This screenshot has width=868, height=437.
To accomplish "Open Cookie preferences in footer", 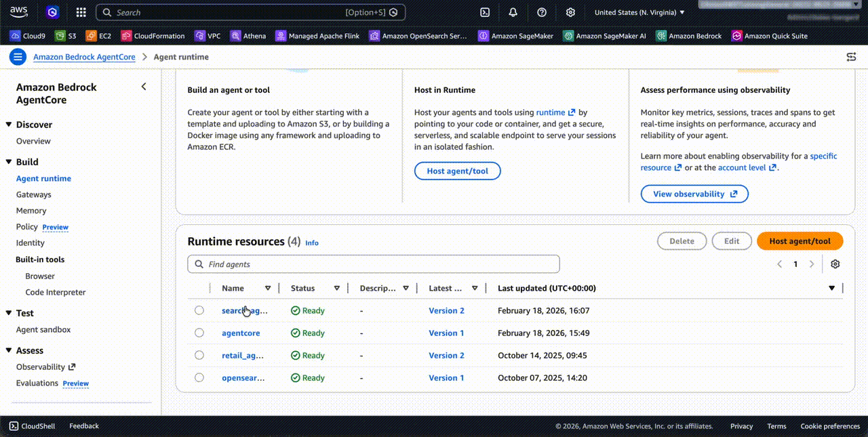I will (x=830, y=426).
